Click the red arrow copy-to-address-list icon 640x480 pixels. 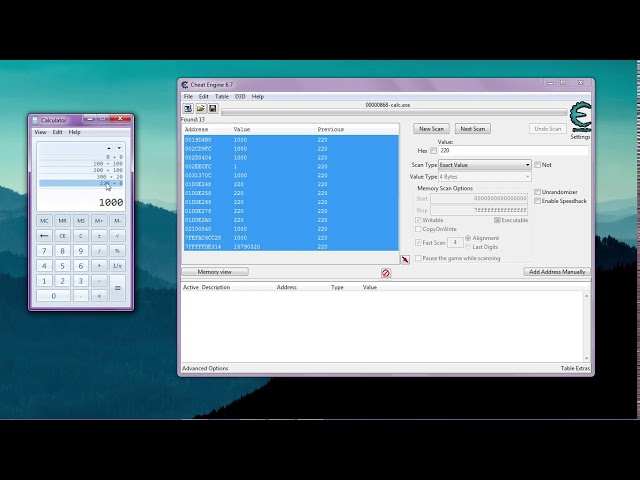[x=405, y=260]
